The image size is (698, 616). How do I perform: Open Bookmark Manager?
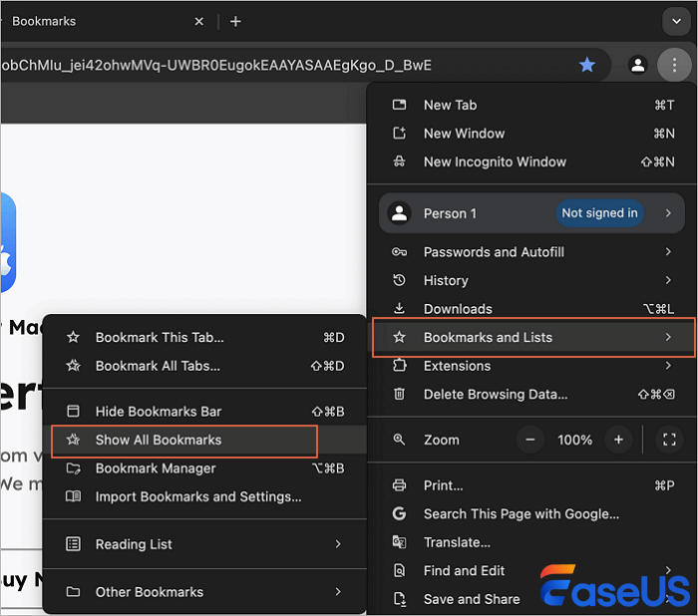(156, 468)
